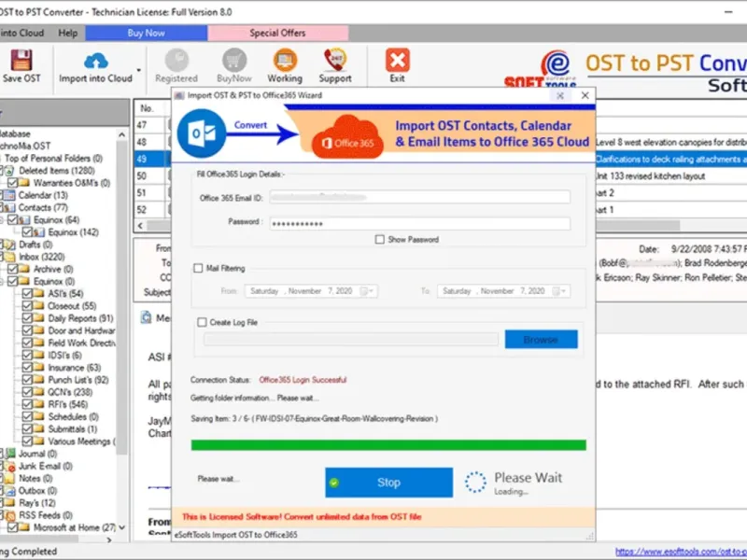
Task: Open the esofttools.com link in status bar
Action: pyautogui.click(x=681, y=552)
